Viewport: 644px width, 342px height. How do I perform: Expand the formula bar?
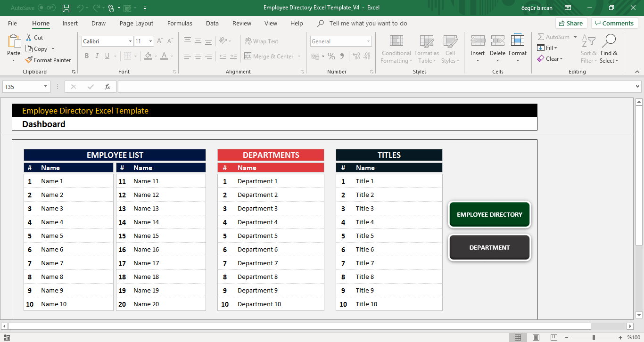coord(638,87)
